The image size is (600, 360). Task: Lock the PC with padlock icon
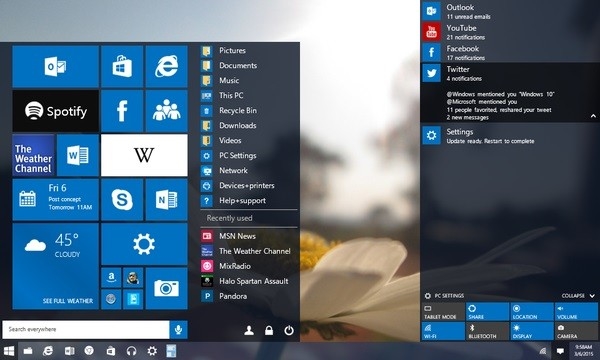coord(269,330)
